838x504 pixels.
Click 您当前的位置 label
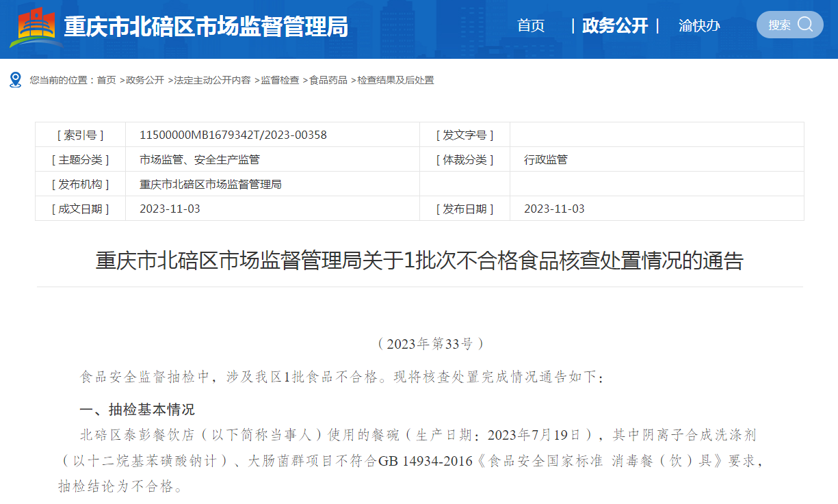[x=62, y=80]
